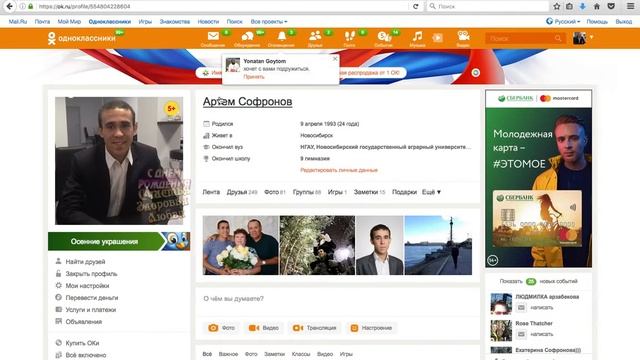
Task: Open Услуги и платежи
Action: 91,310
